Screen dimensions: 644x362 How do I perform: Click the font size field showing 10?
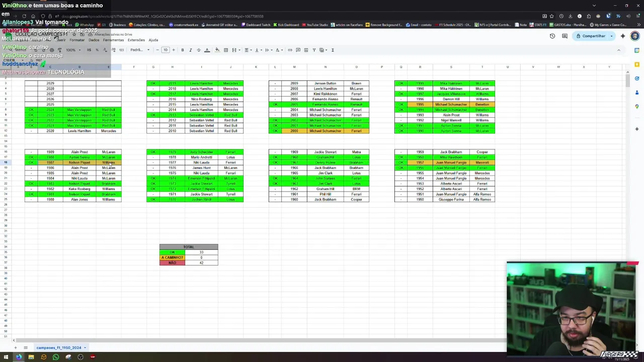[165, 50]
